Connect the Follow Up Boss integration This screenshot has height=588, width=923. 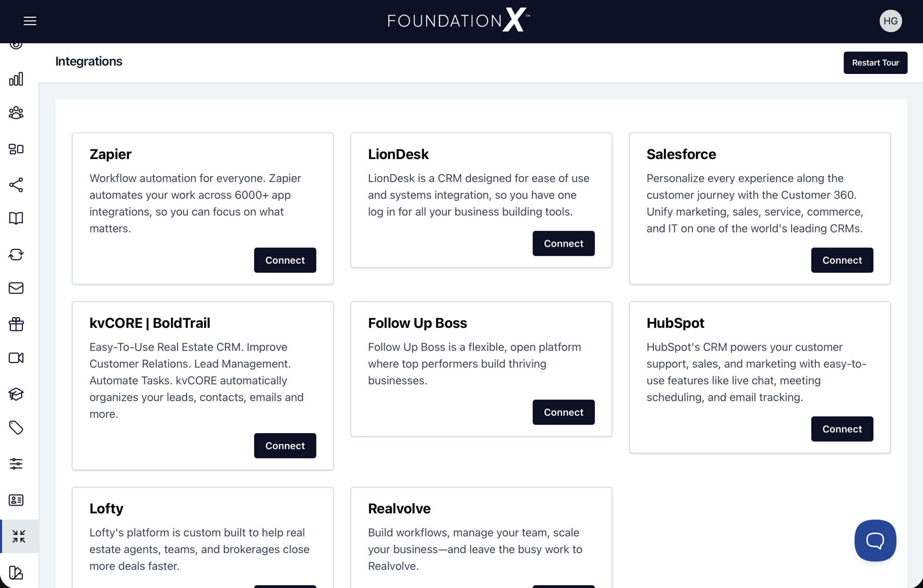(x=563, y=412)
